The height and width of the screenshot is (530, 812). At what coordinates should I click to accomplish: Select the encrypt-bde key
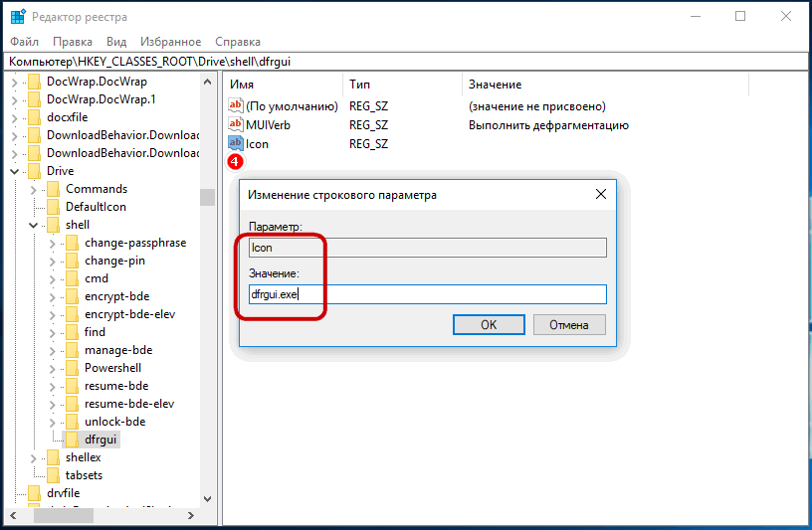[x=117, y=296]
